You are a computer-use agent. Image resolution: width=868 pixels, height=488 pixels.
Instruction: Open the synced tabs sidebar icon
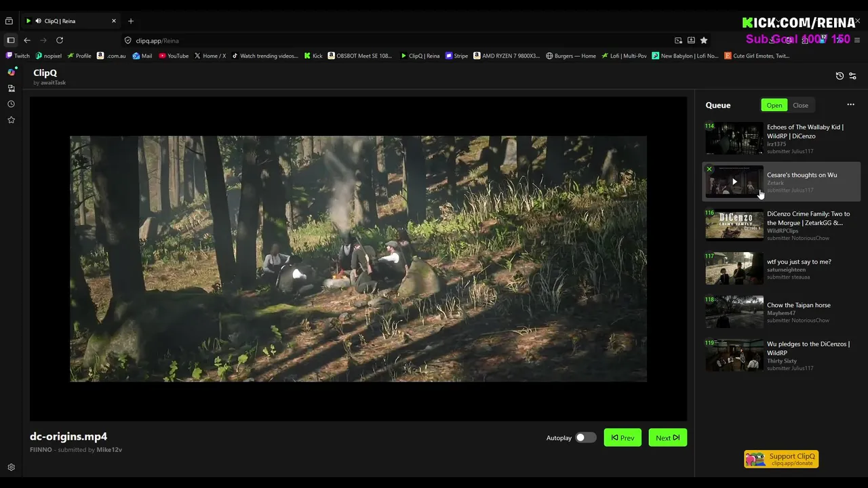tap(11, 88)
